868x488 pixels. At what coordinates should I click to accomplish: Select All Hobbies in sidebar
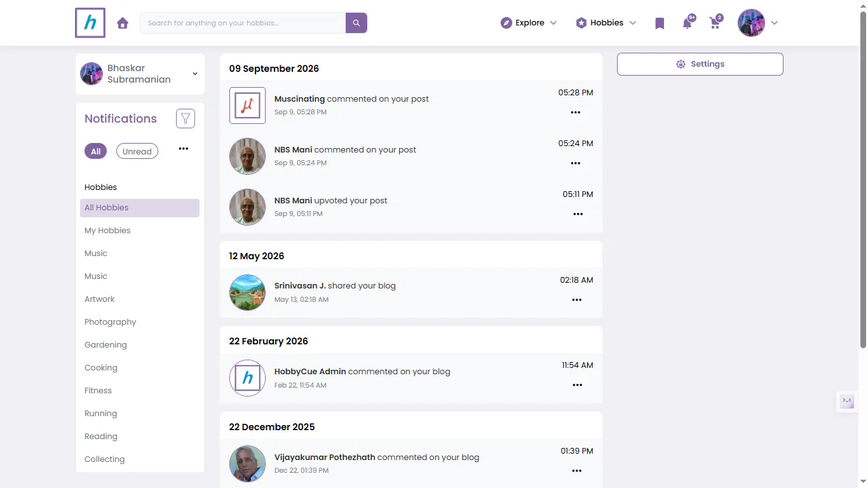[x=140, y=208]
